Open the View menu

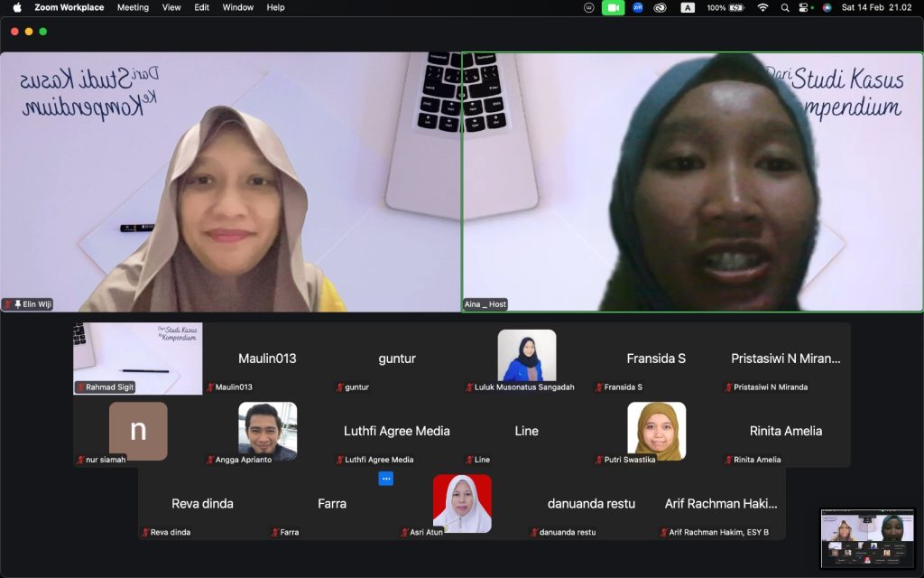[x=171, y=7]
